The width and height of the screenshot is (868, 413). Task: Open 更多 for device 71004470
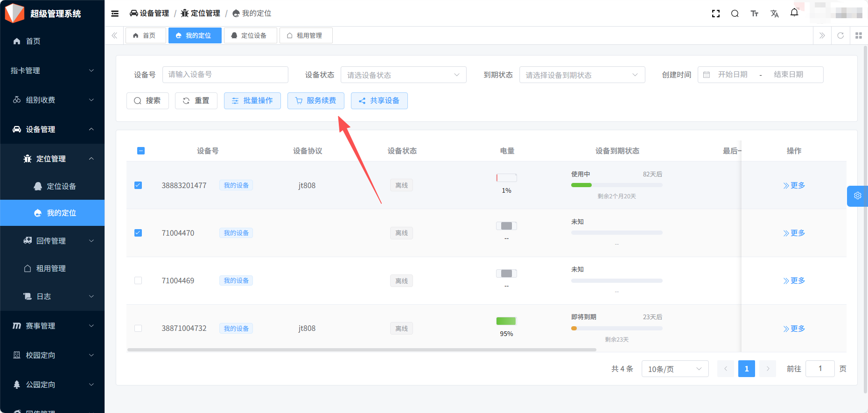(794, 233)
